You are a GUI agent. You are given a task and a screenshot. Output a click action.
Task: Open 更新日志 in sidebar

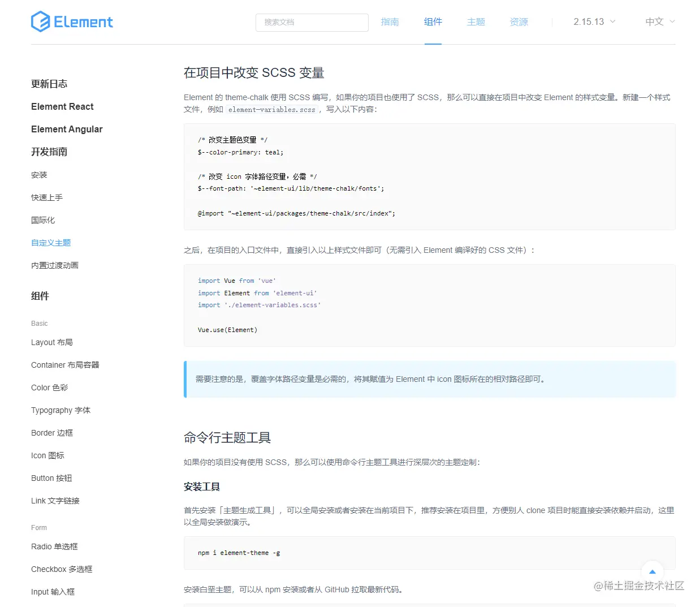tap(49, 84)
